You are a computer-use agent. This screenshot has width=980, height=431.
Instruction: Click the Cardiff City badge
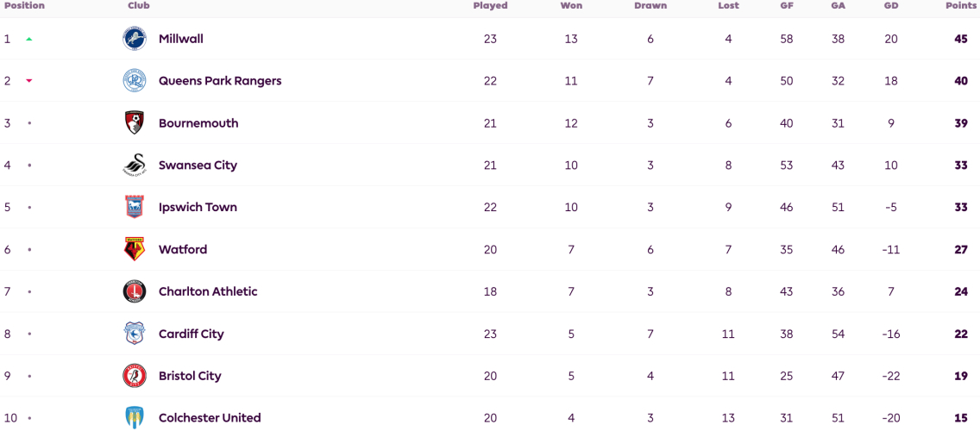[x=135, y=334]
